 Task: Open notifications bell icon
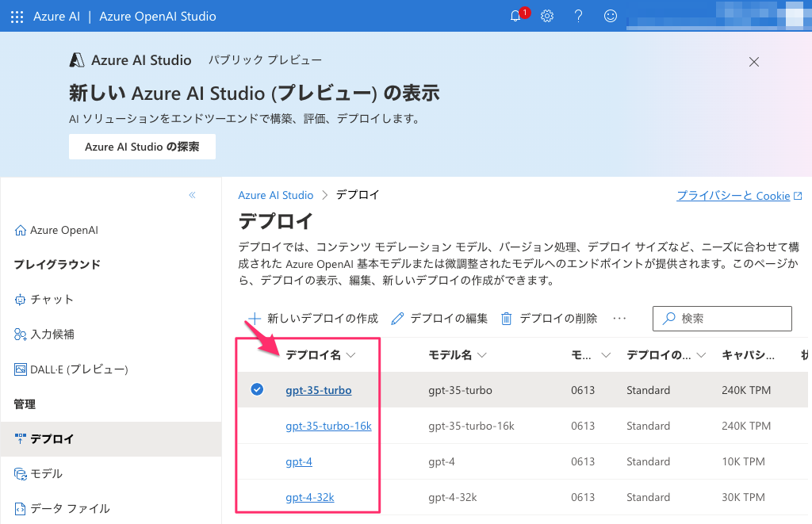(x=515, y=16)
